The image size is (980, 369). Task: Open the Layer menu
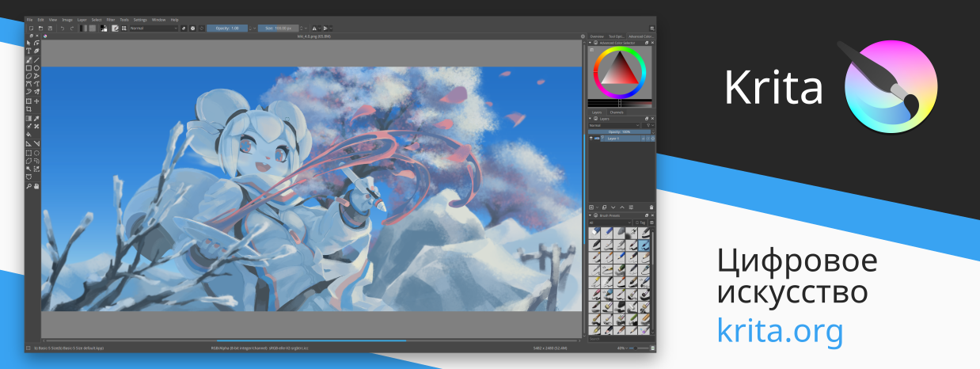coord(82,19)
